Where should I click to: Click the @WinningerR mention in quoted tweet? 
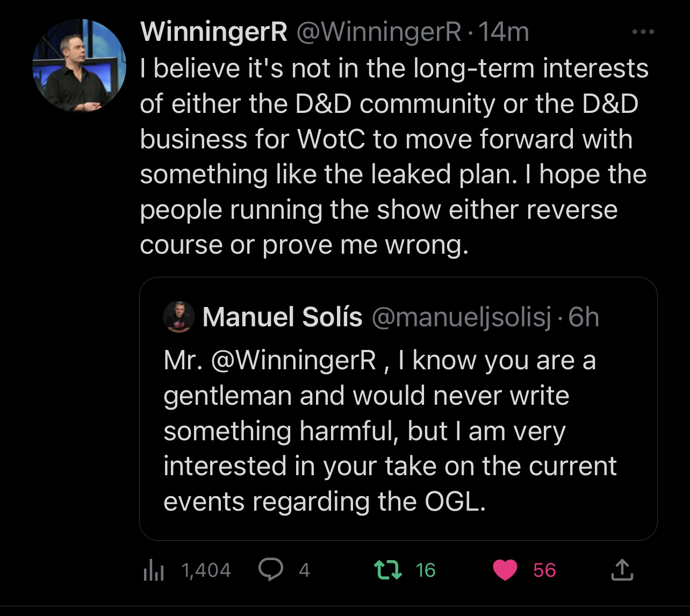(294, 360)
